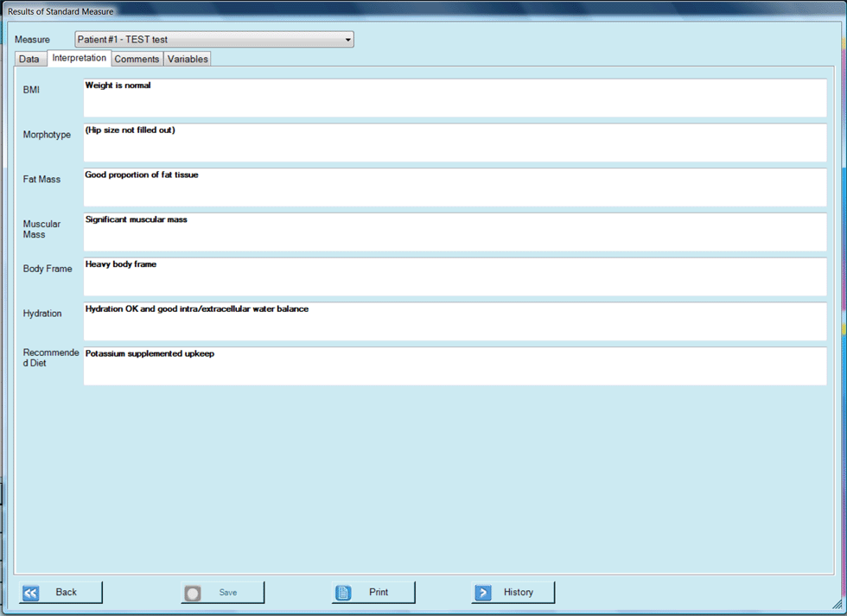Click the Back double-arrow icon

click(x=31, y=594)
